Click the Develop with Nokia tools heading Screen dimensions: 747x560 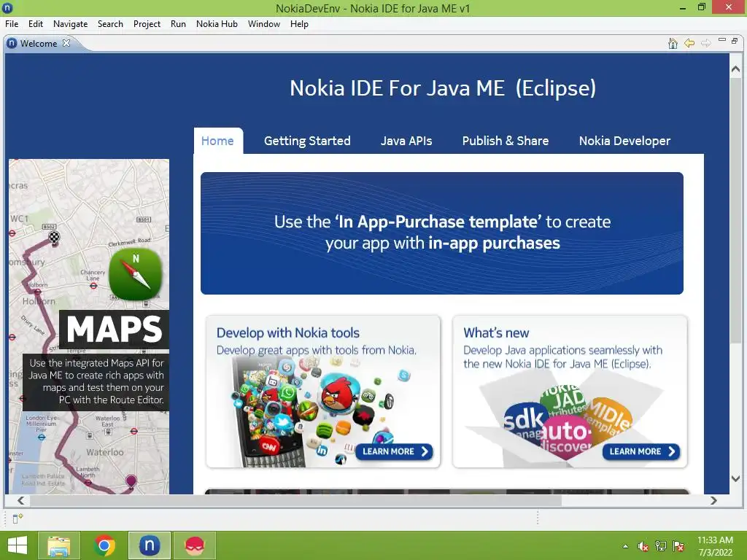coord(287,332)
